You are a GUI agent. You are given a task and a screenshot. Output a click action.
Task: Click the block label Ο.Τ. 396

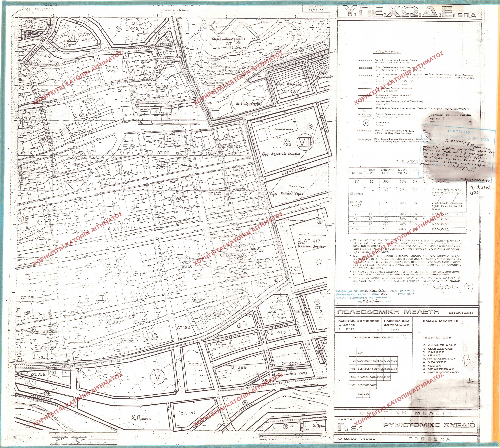(38, 374)
